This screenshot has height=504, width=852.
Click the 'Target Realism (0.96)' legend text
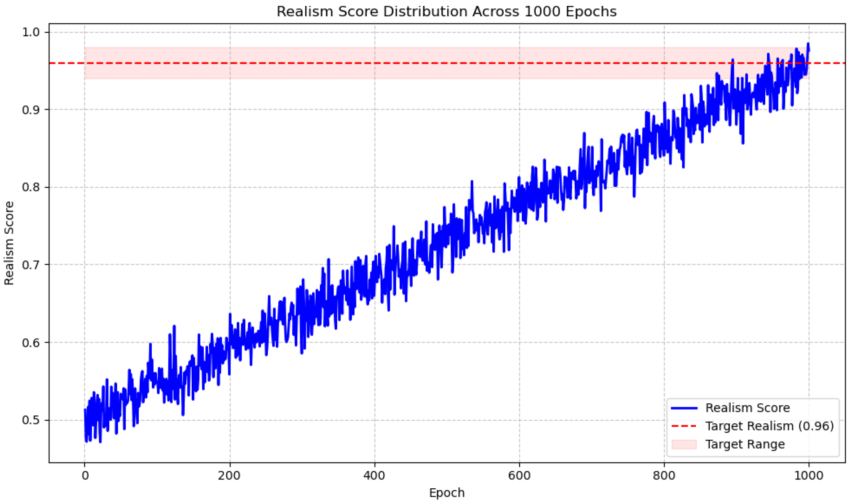coord(770,426)
